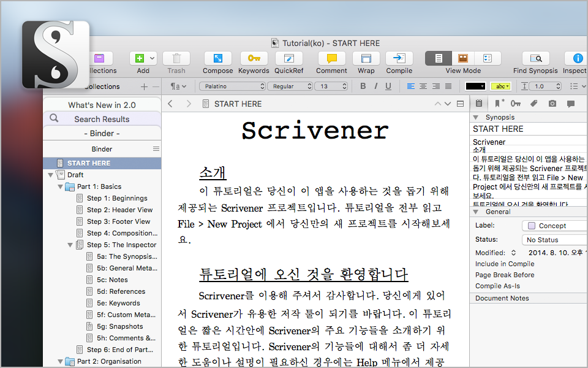Collapse the General section
Viewport: 588px width, 368px height.
(x=476, y=212)
